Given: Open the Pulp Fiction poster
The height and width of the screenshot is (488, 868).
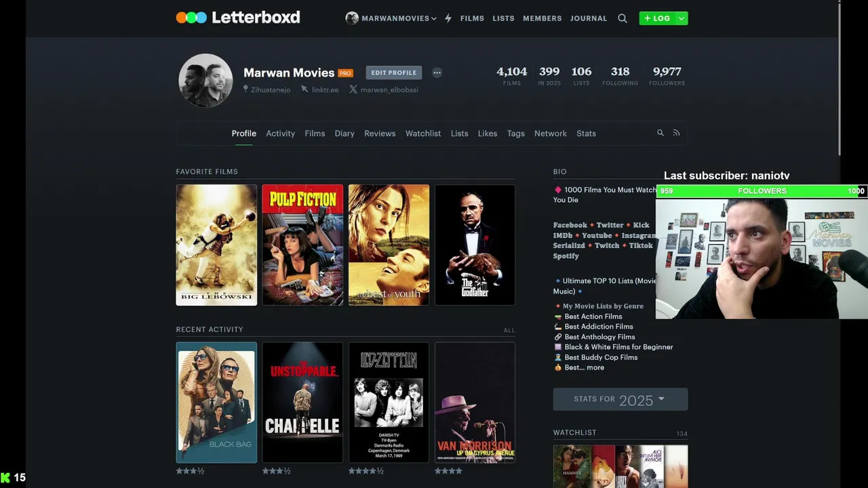Looking at the screenshot, I should coord(302,245).
